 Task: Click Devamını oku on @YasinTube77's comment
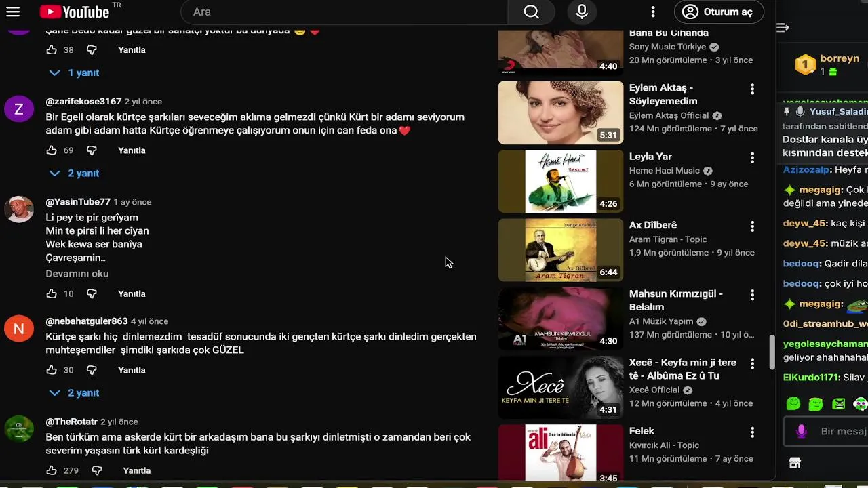pos(77,274)
